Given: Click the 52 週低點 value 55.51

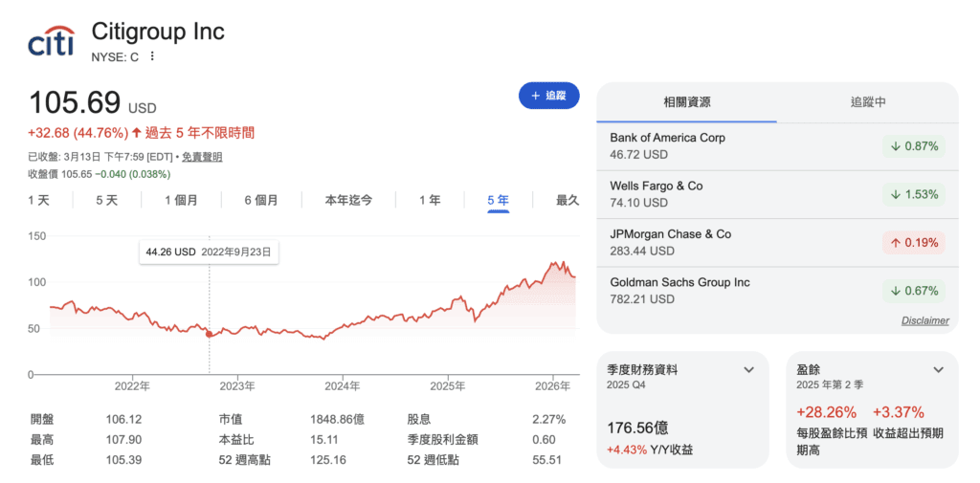Looking at the screenshot, I should [x=546, y=460].
